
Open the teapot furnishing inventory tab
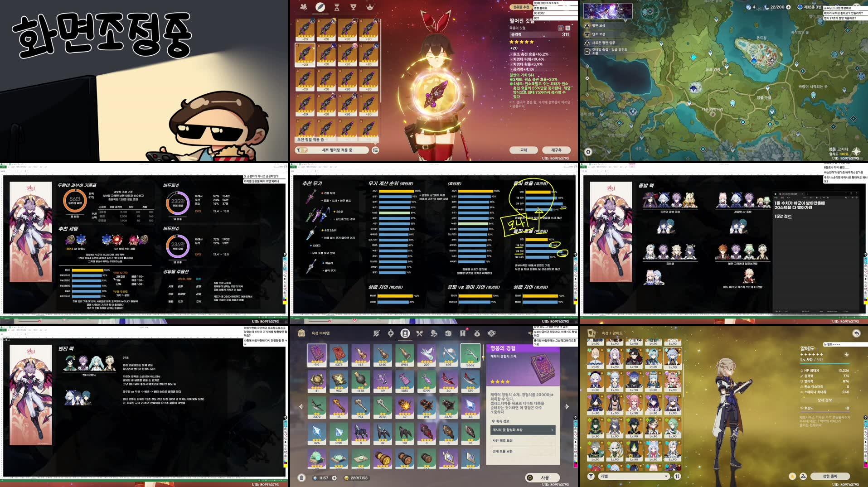491,334
